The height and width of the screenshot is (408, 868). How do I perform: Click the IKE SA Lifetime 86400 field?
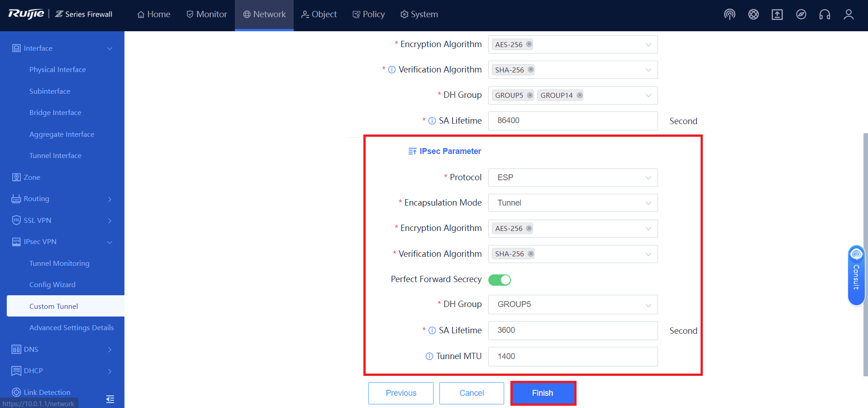pos(573,121)
